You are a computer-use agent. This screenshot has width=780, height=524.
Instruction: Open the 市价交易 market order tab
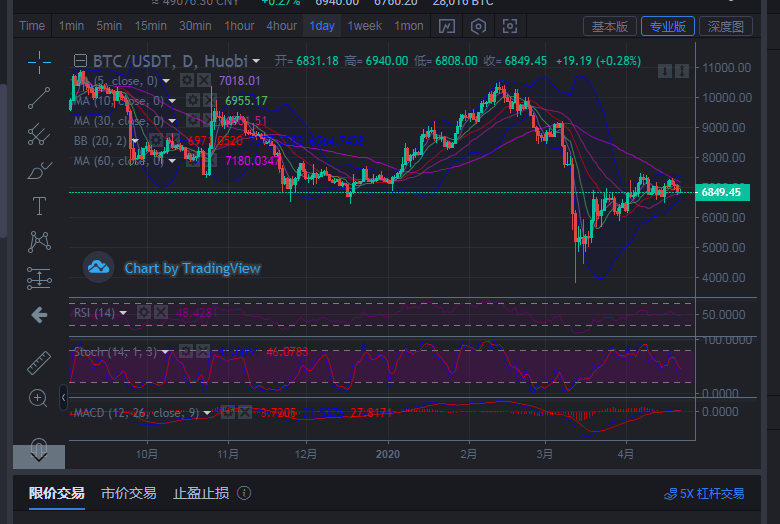[128, 493]
